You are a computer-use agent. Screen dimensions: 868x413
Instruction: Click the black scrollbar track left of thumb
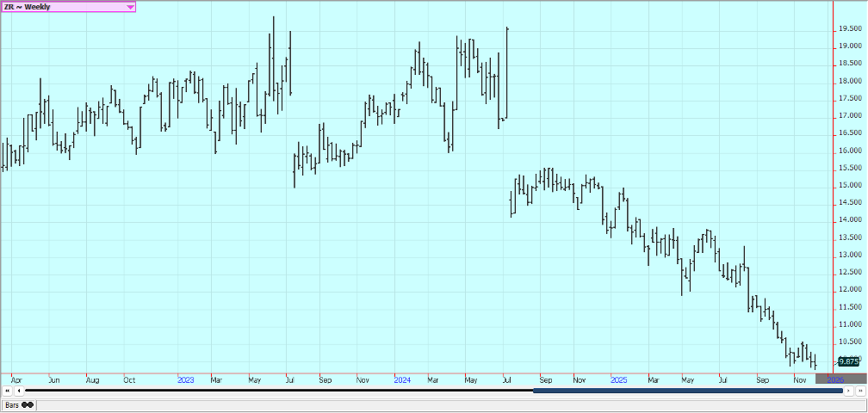(276, 391)
